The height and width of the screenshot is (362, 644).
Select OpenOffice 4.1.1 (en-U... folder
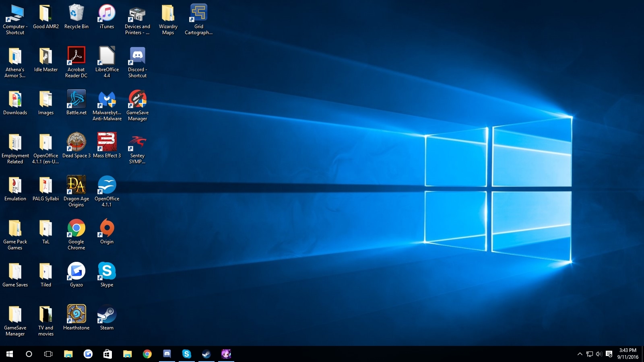46,148
